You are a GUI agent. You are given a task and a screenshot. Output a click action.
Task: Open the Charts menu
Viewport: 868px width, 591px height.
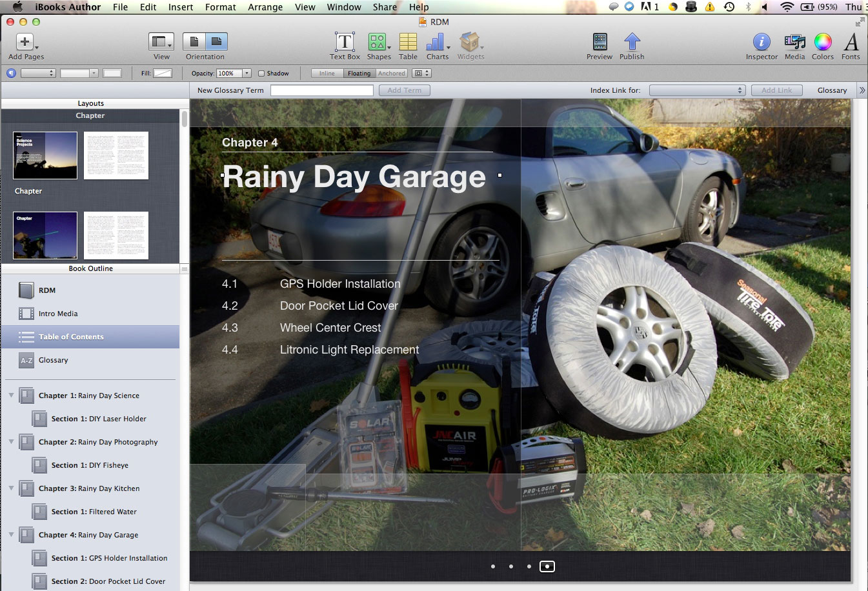pos(437,42)
